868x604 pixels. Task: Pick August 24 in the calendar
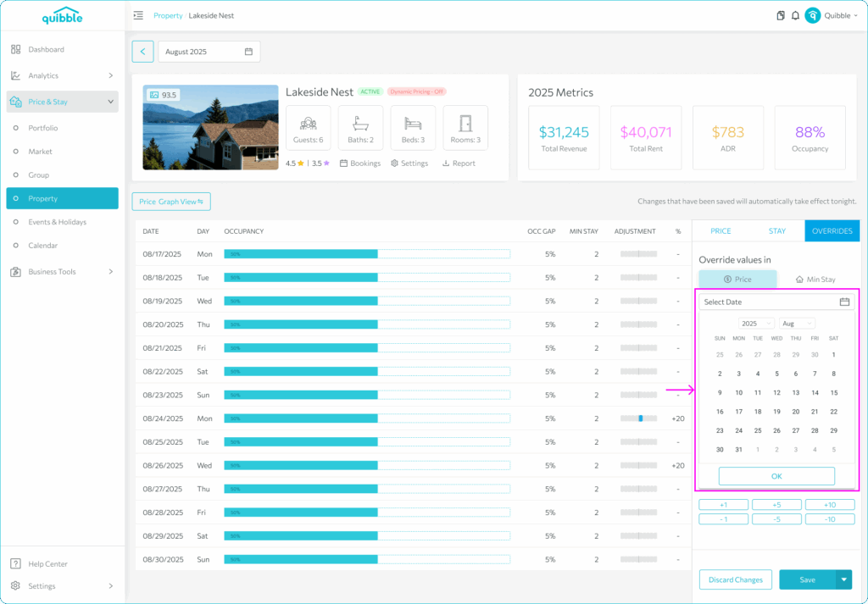738,430
